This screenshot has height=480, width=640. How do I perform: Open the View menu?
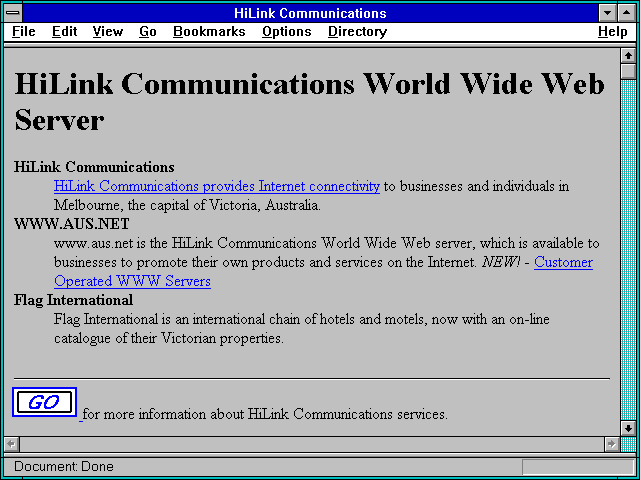(x=108, y=32)
